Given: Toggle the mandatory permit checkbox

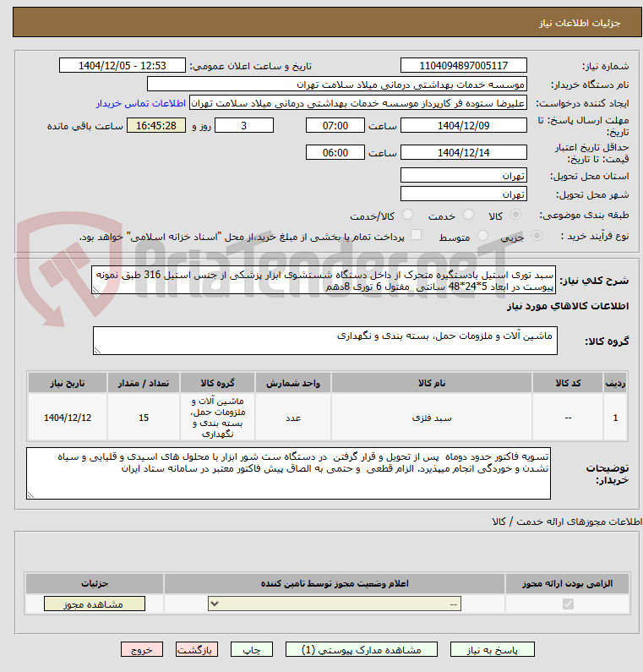Looking at the screenshot, I should (568, 604).
